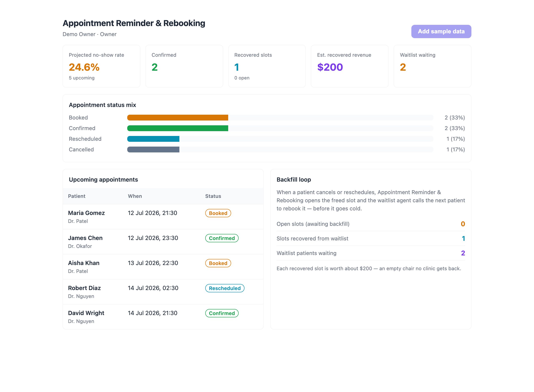Click the 'Demo Owner · Owner' subtitle
The height and width of the screenshot is (392, 534).
pyautogui.click(x=89, y=34)
